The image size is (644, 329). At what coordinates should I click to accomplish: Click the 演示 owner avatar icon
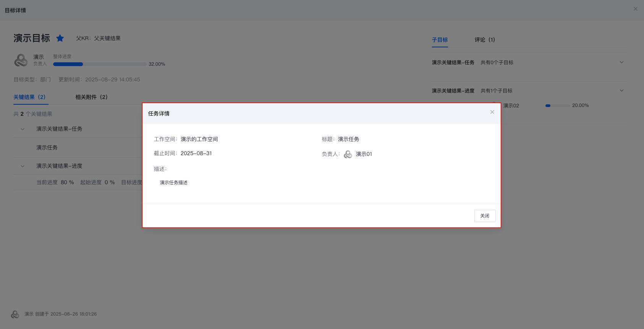coord(21,60)
